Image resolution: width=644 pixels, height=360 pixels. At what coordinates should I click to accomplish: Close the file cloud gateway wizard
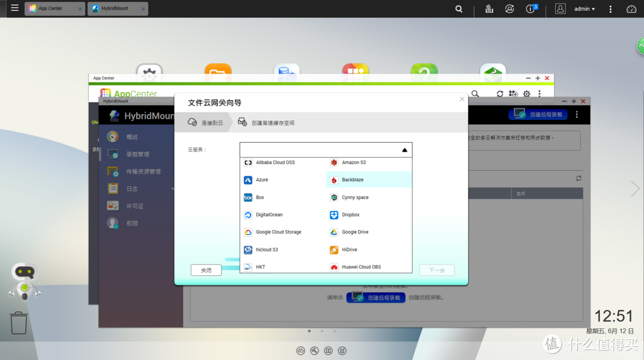[462, 99]
